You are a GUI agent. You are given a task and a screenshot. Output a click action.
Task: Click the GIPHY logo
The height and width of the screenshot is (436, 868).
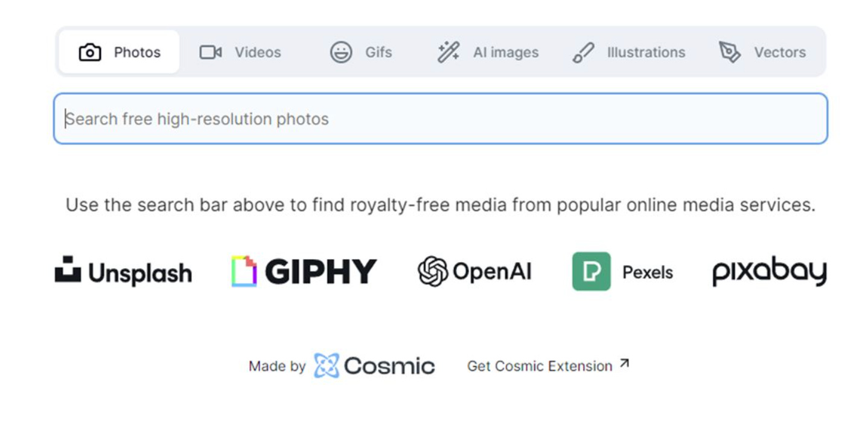coord(304,271)
